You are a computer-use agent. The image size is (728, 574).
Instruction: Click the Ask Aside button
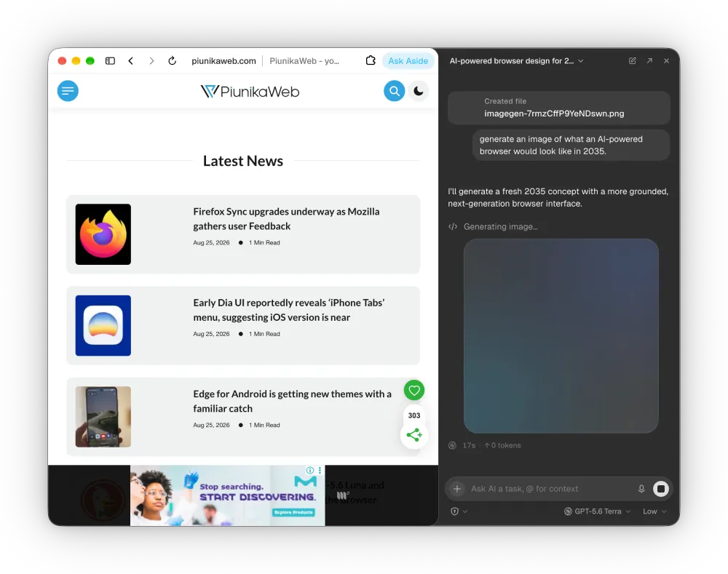pos(408,61)
